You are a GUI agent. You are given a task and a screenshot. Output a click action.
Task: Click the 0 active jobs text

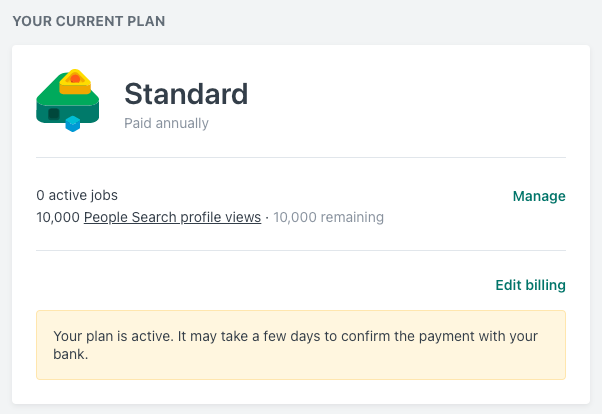tap(77, 195)
